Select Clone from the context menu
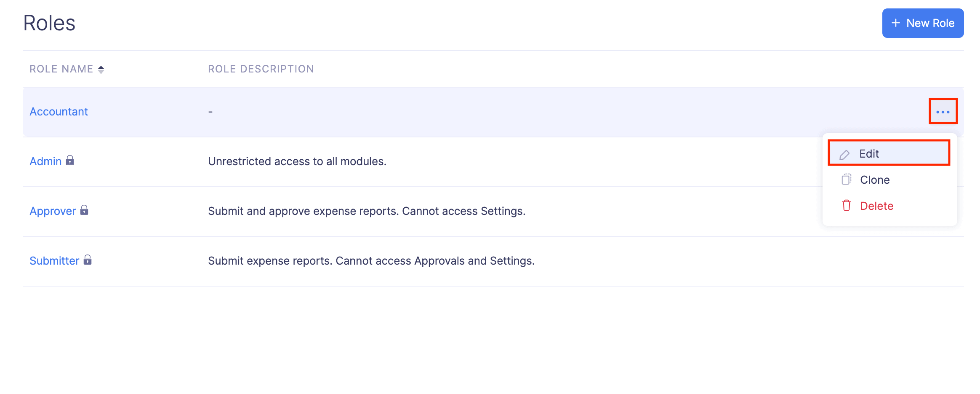 tap(874, 180)
